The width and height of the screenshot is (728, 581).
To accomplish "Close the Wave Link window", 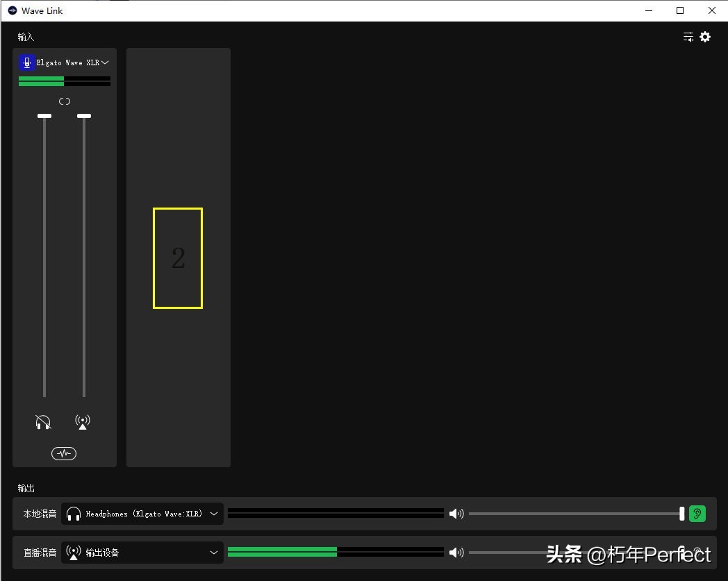I will tap(712, 10).
